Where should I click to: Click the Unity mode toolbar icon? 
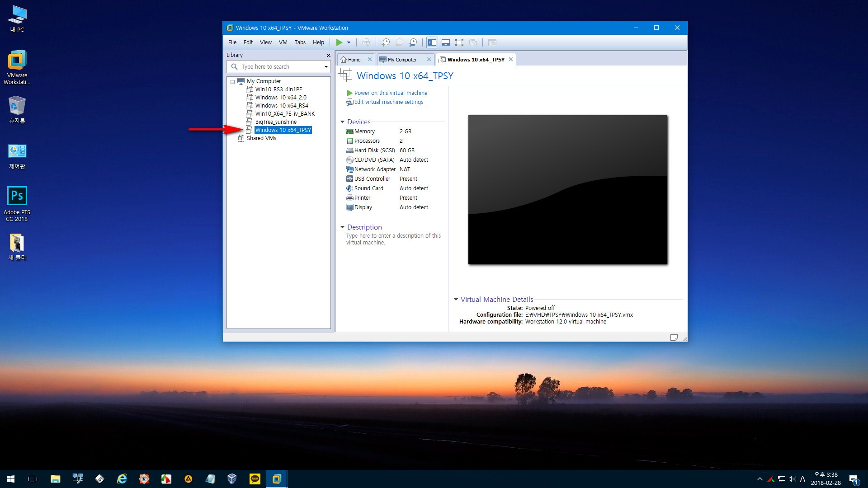(473, 42)
